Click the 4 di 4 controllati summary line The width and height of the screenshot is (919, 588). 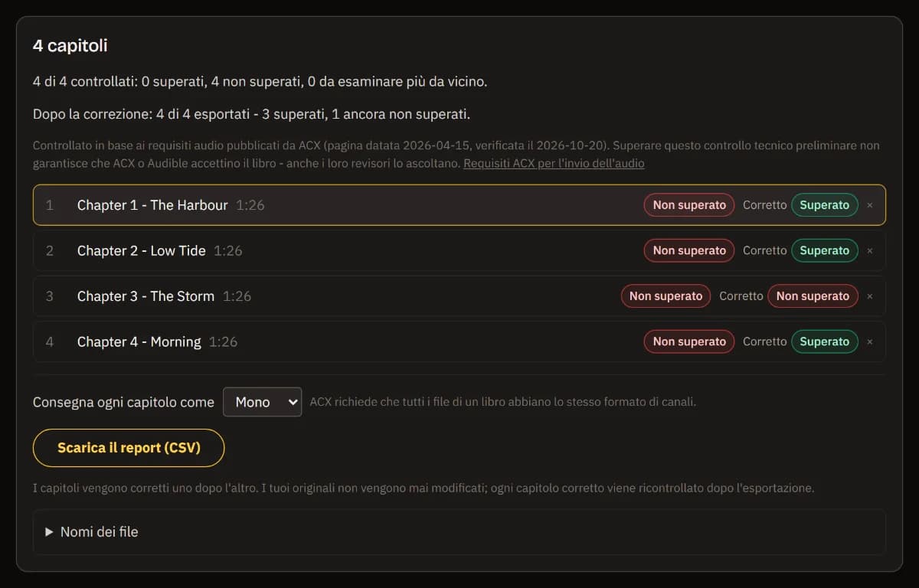[x=260, y=81]
